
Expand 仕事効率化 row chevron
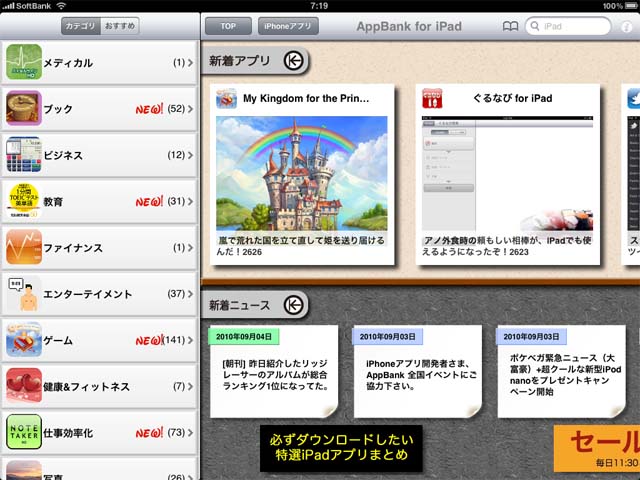pos(191,432)
